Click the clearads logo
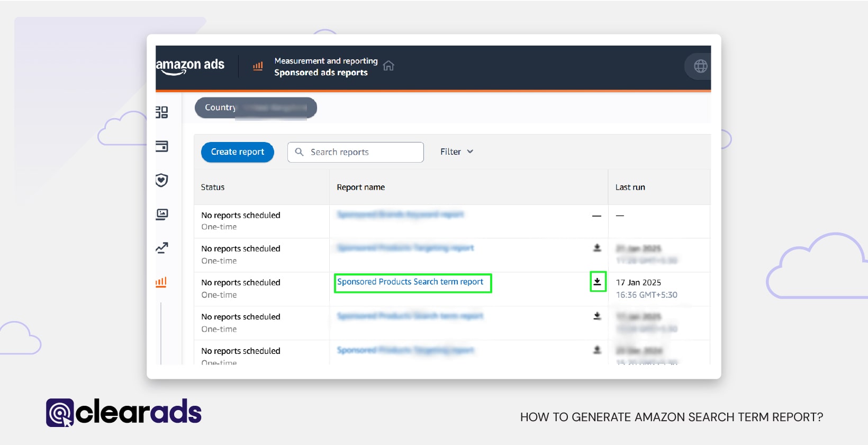 tap(124, 412)
